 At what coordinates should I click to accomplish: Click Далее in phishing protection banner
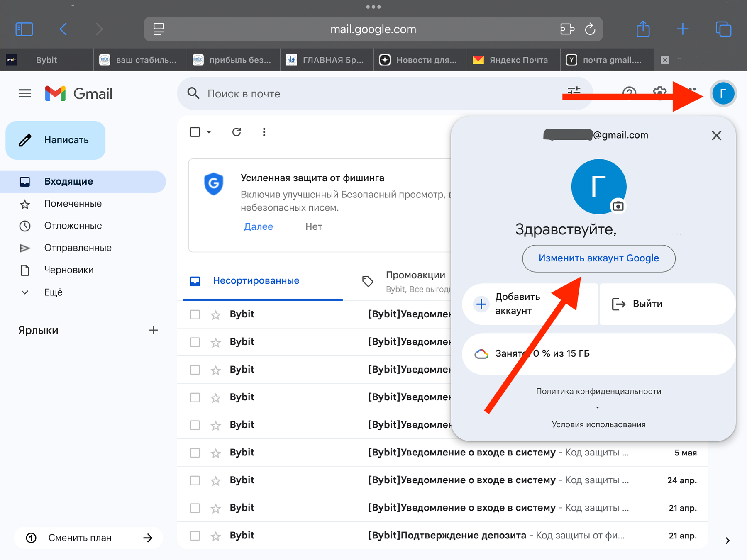coord(258,226)
